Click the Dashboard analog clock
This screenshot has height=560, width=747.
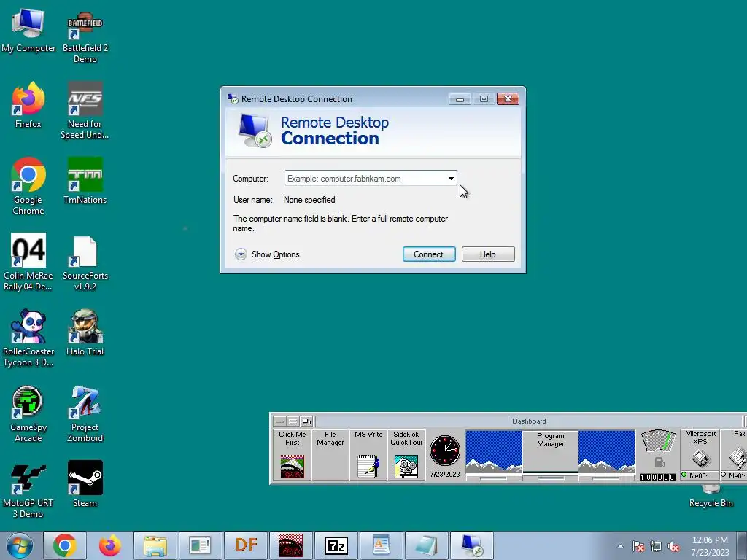445,450
